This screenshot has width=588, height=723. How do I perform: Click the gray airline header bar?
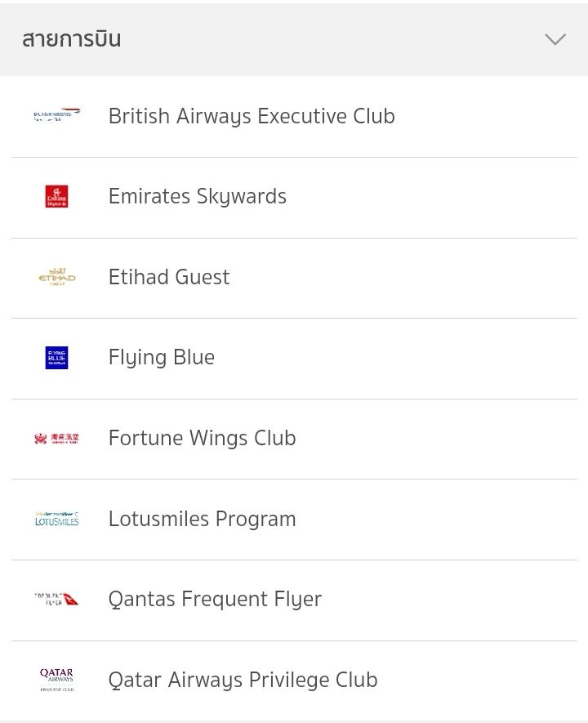pos(294,39)
